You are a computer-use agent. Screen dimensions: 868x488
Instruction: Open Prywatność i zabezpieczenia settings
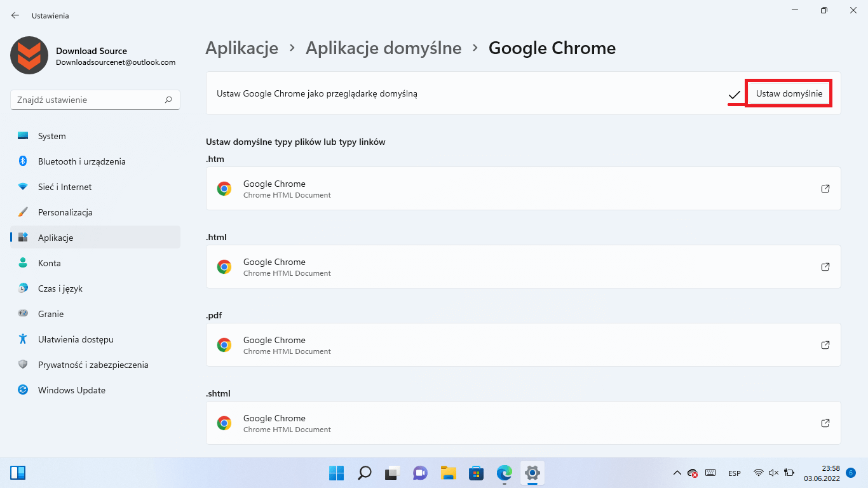(95, 365)
